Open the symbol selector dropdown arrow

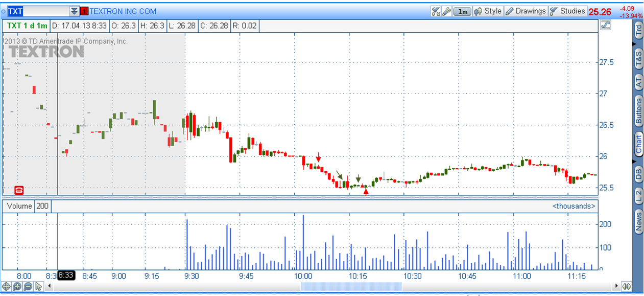pos(75,11)
